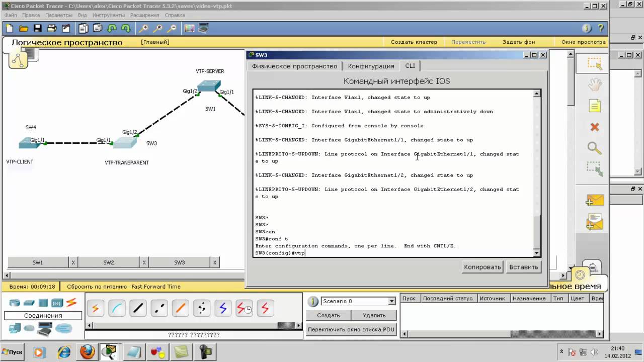This screenshot has width=644, height=362.
Task: Print using the printer toolbar icon
Action: click(x=51, y=28)
